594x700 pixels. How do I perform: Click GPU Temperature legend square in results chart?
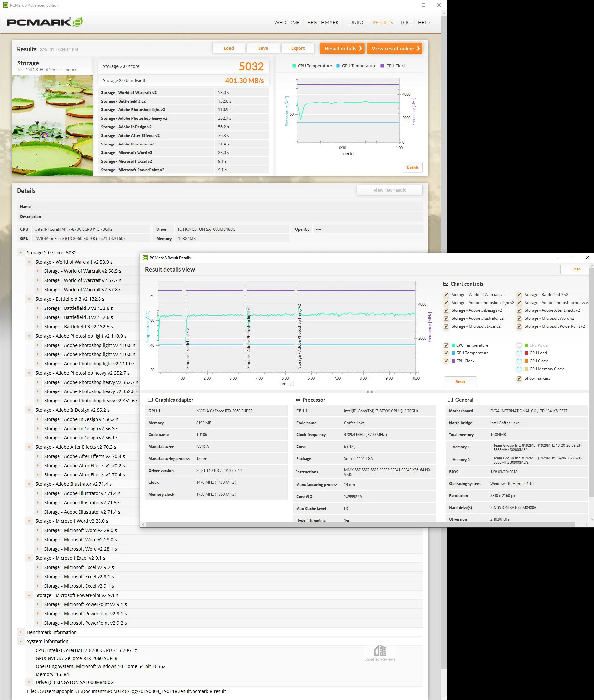point(338,66)
